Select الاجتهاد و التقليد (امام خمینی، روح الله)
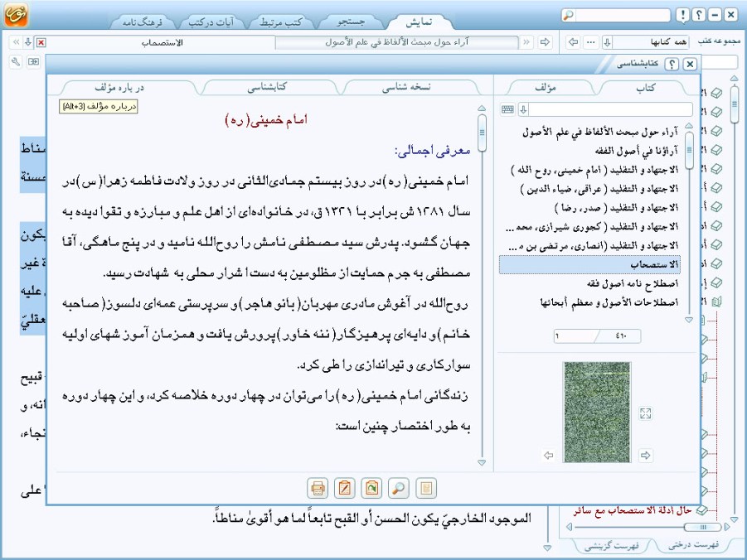Image resolution: width=747 pixels, height=560 pixels. tap(589, 170)
